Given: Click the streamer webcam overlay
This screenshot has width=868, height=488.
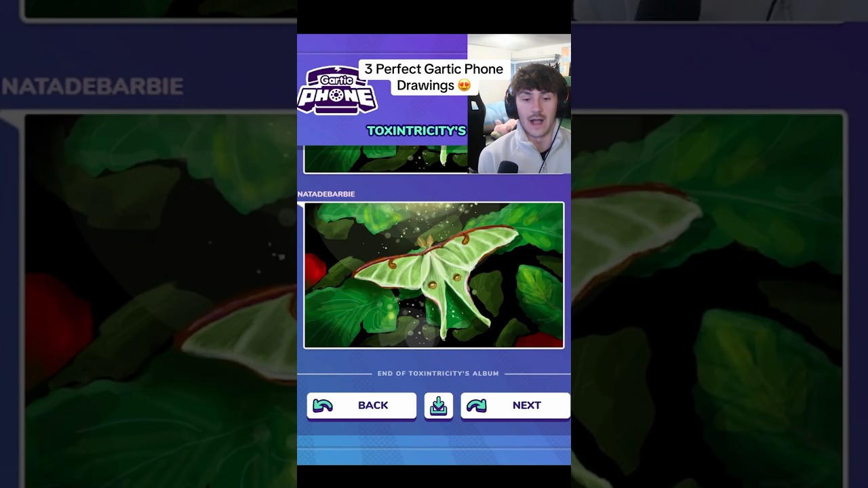Looking at the screenshot, I should (519, 104).
